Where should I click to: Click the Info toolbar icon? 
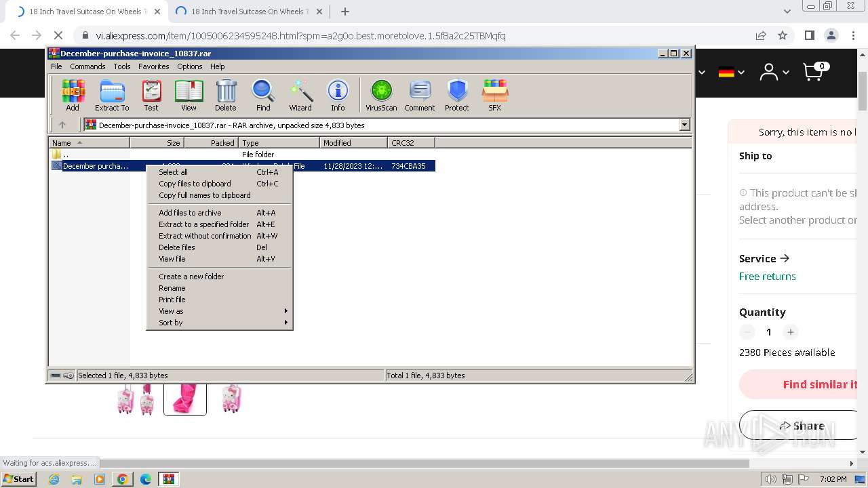coord(338,96)
